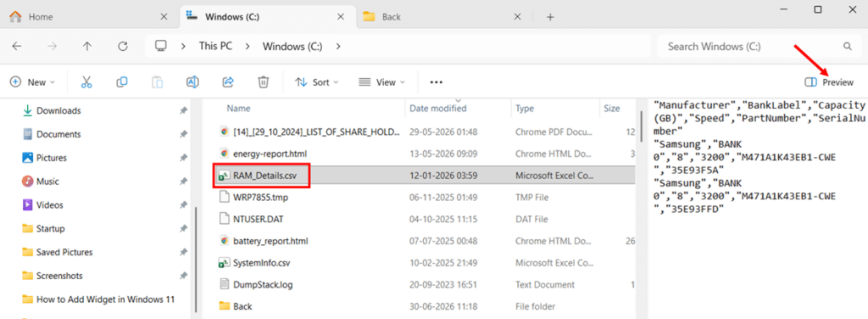Screen dimensions: 868x319
Task: Expand chevron after This PC
Action: click(248, 47)
